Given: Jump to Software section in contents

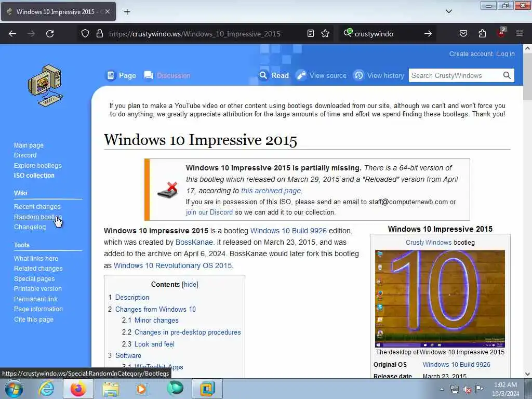Looking at the screenshot, I should click(128, 355).
